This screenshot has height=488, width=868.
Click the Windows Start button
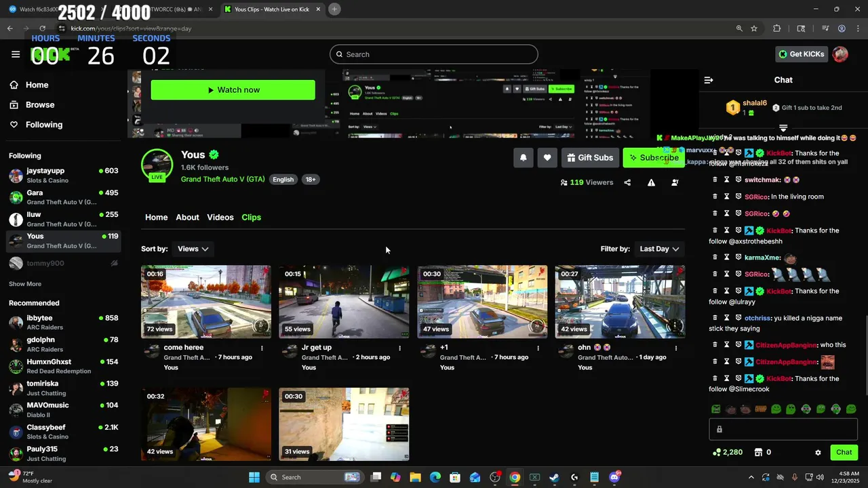click(254, 477)
